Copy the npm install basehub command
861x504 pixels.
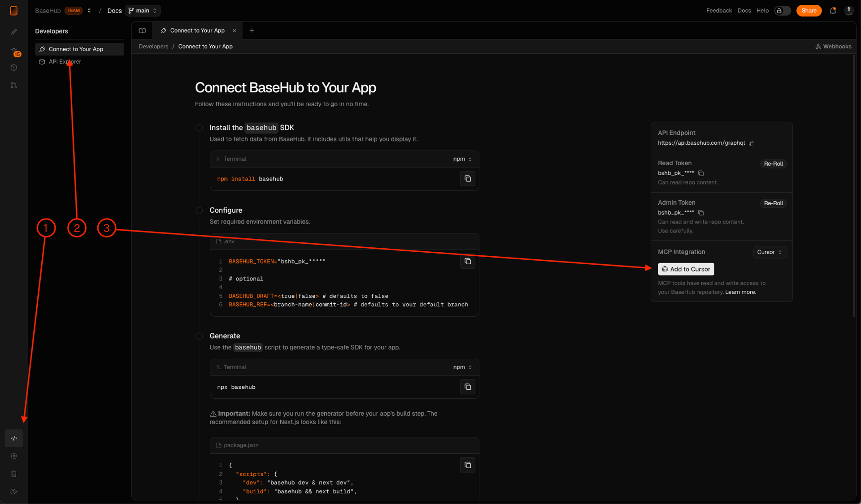pyautogui.click(x=467, y=178)
